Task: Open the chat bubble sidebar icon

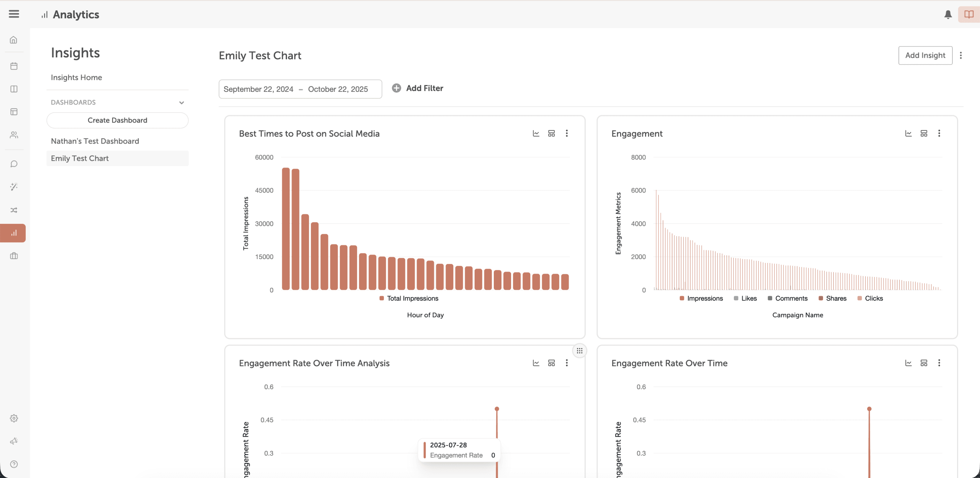Action: click(x=14, y=164)
